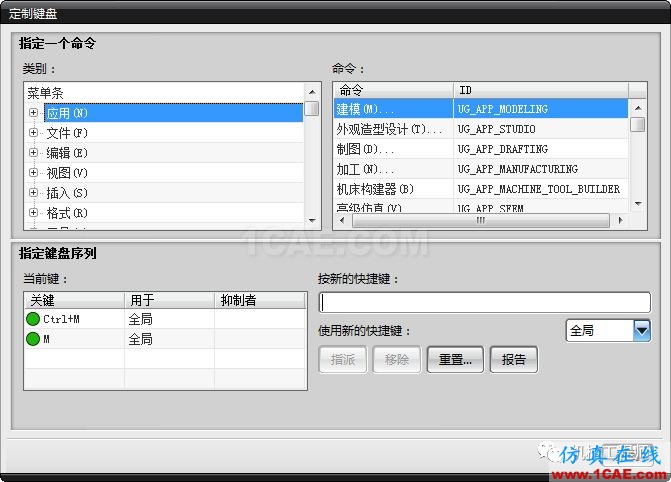Sort by the ID column header
Viewport: 671px width, 482px height.
pos(541,90)
